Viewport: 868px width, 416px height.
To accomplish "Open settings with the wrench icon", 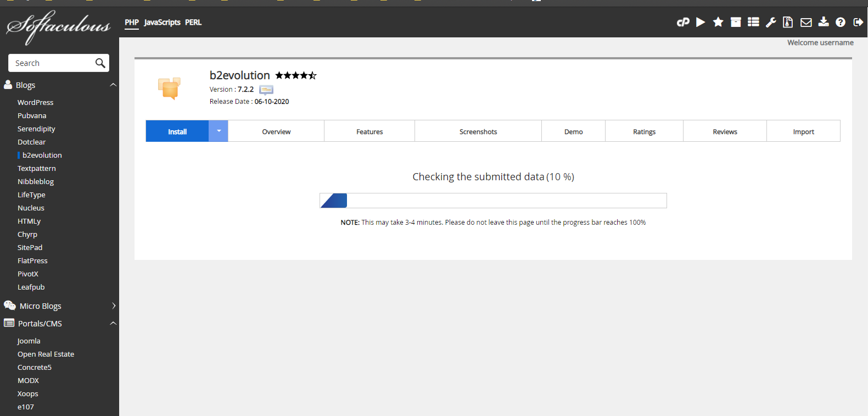I will (771, 22).
